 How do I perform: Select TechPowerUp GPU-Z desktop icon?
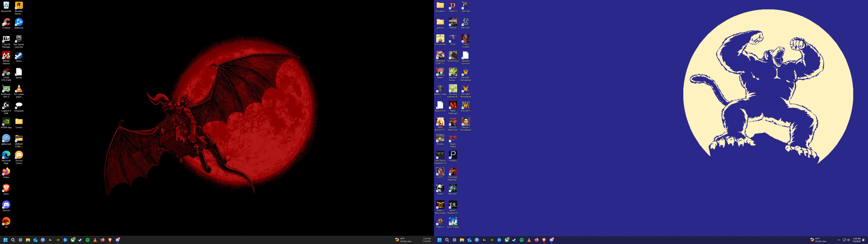pyautogui.click(x=6, y=91)
